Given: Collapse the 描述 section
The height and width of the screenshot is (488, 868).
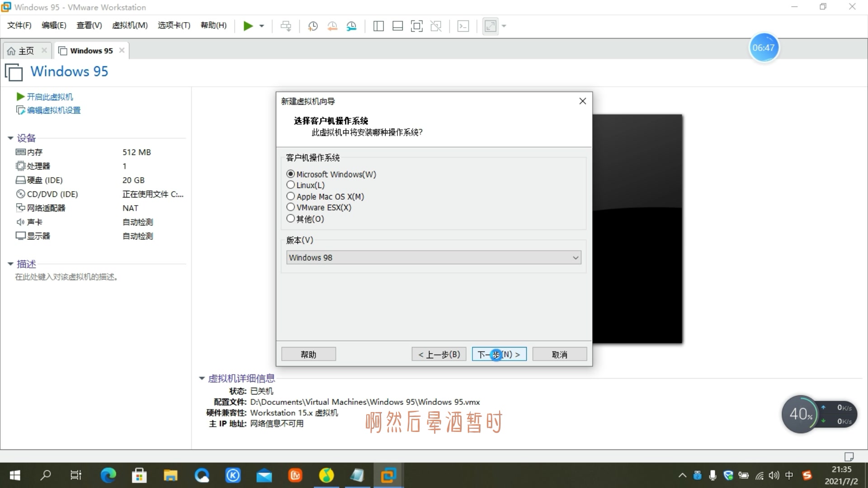Looking at the screenshot, I should click(x=10, y=264).
